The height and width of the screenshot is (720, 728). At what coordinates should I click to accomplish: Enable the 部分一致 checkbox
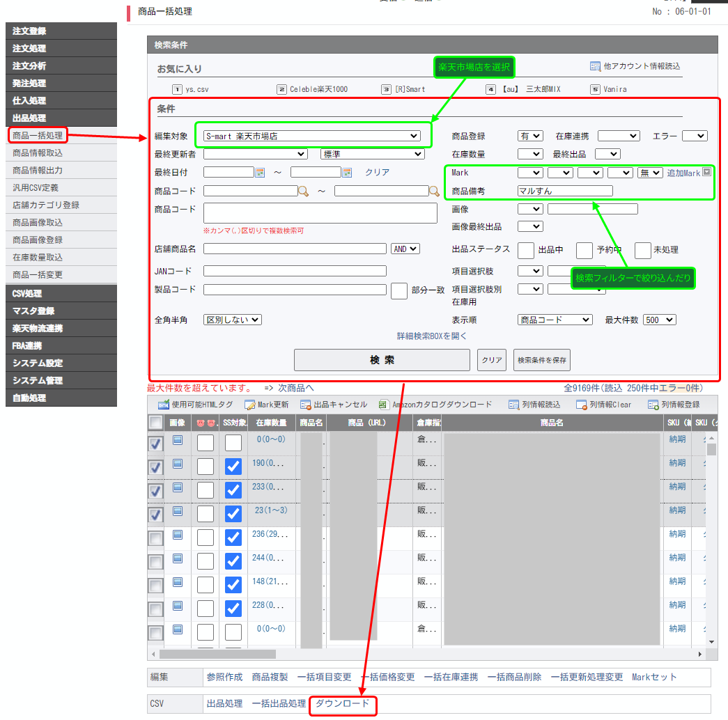pyautogui.click(x=399, y=290)
